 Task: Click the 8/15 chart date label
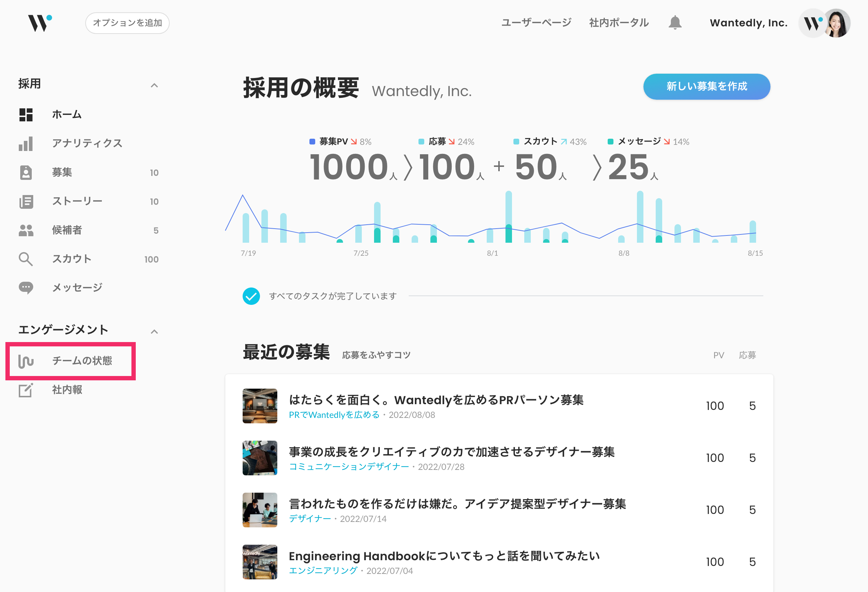point(755,253)
